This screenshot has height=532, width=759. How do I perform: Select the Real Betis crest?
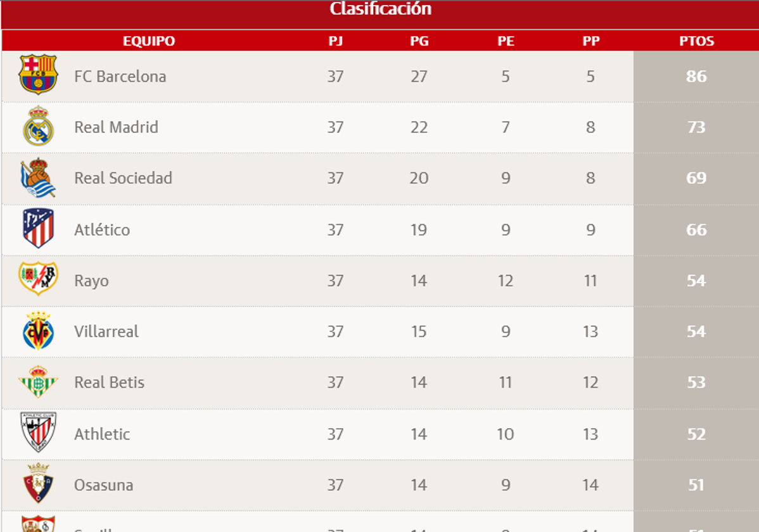tap(38, 382)
